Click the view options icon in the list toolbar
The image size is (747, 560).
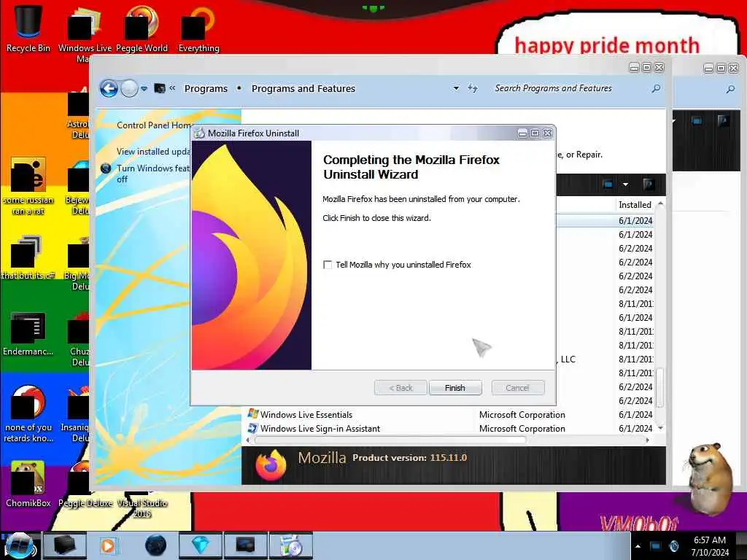(x=608, y=184)
